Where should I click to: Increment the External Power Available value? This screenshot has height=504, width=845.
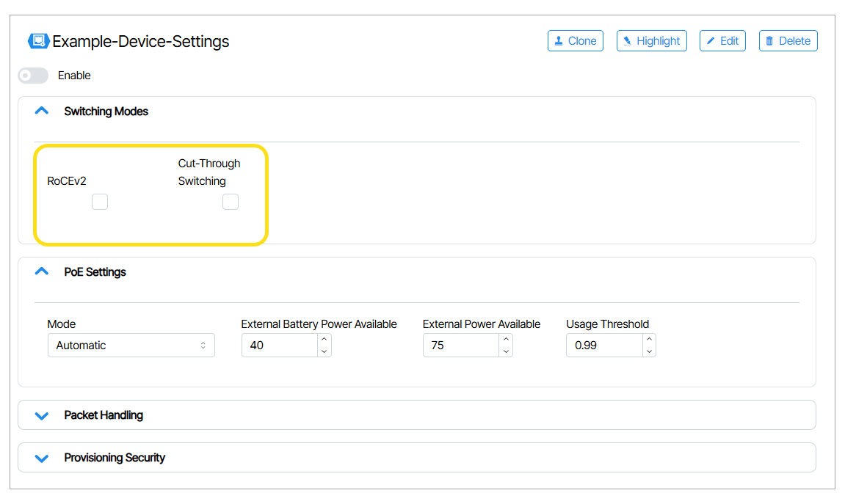(505, 340)
